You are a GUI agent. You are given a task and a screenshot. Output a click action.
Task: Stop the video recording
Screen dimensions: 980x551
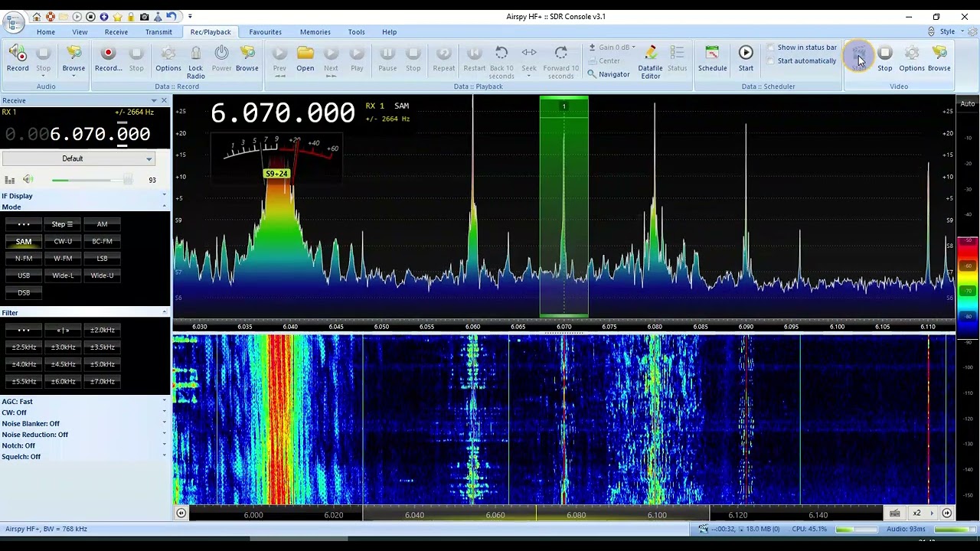[884, 58]
